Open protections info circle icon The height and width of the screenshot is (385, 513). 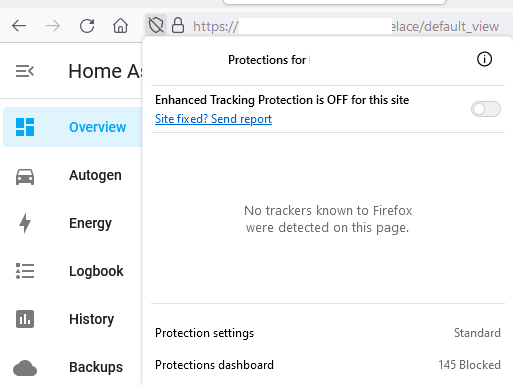click(484, 59)
